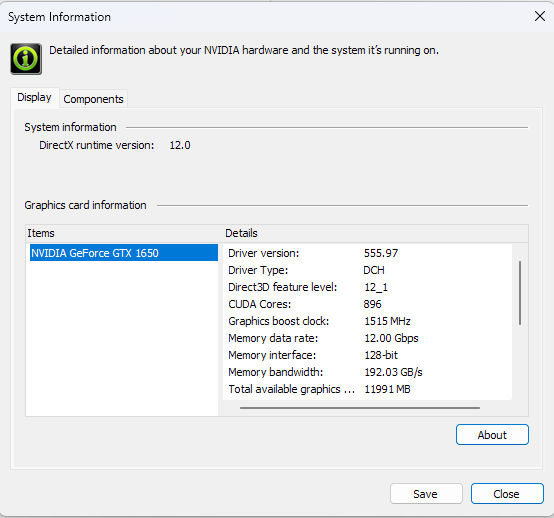Click the 'Memory interface:' label
Viewport: 554px width, 518px height.
point(272,355)
